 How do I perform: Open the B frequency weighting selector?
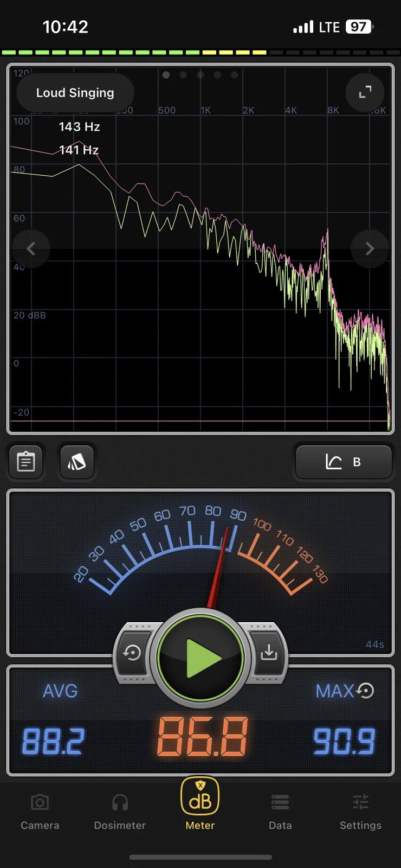(344, 462)
